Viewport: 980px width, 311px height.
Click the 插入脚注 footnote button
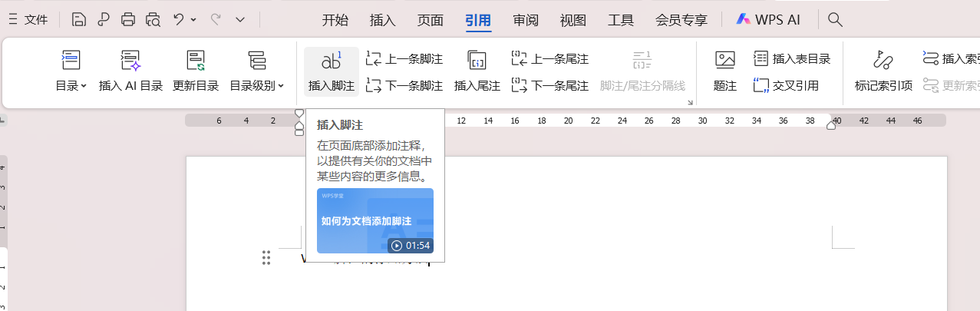(331, 71)
